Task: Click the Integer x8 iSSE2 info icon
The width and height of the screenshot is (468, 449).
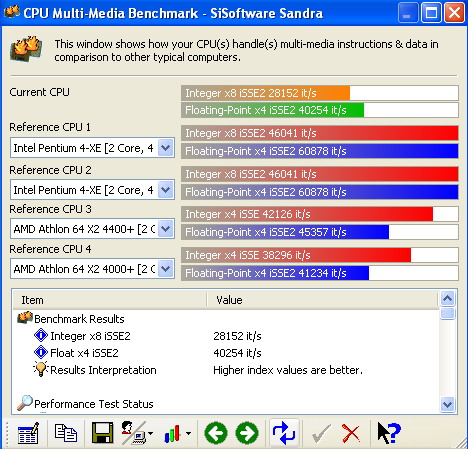Action: point(41,335)
